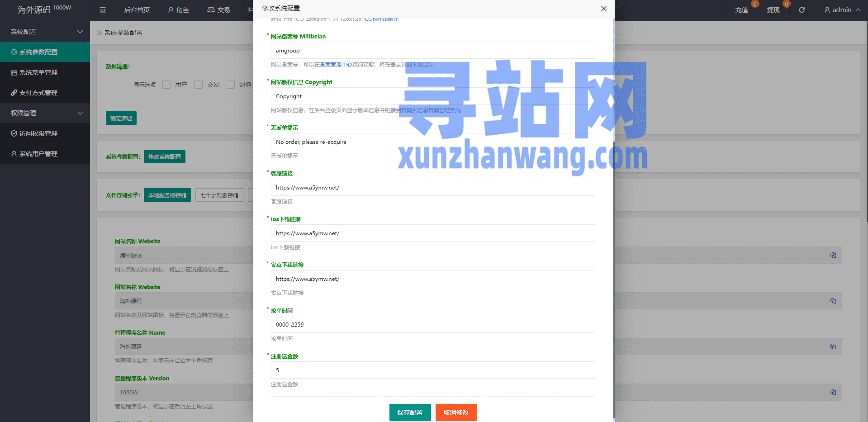Click the 充值 notification badge
This screenshot has height=422, width=868.
point(755,4)
